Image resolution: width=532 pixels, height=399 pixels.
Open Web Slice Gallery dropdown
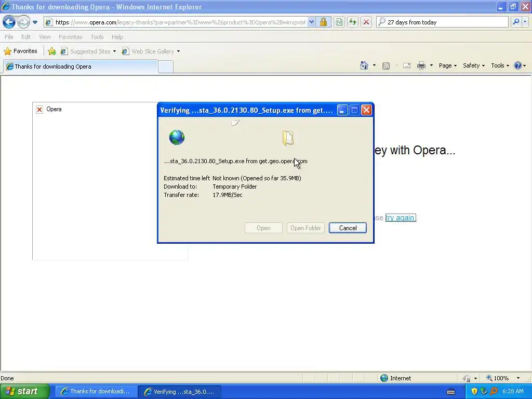tap(151, 51)
